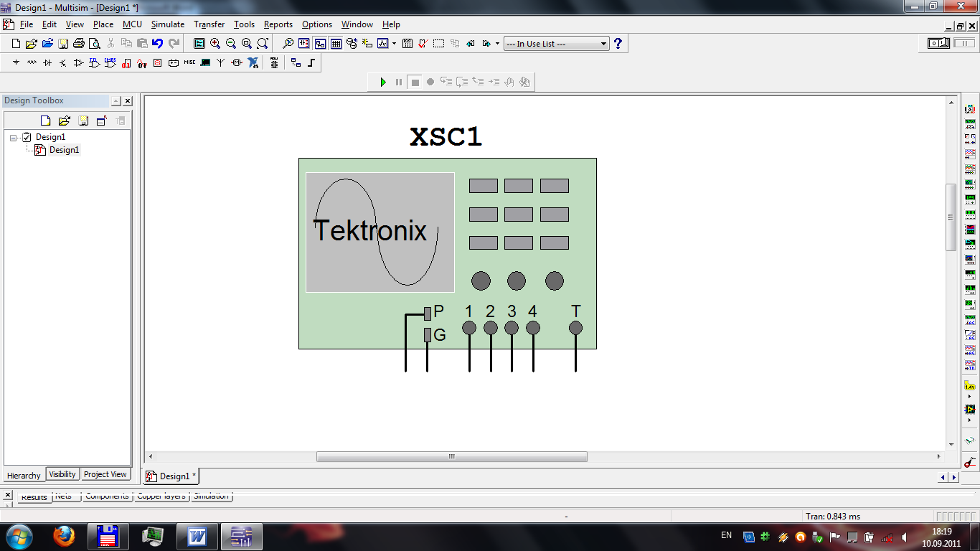Image resolution: width=980 pixels, height=551 pixels.
Task: Place a Bus with the step-line icon
Action: click(311, 63)
